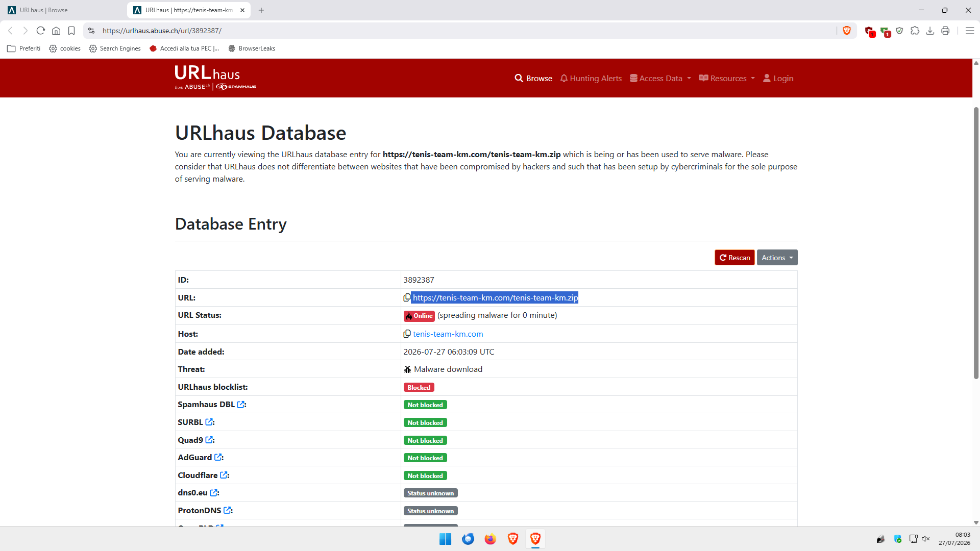The height and width of the screenshot is (551, 980).
Task: Open Brave Shields icon in address bar
Action: coord(847,31)
